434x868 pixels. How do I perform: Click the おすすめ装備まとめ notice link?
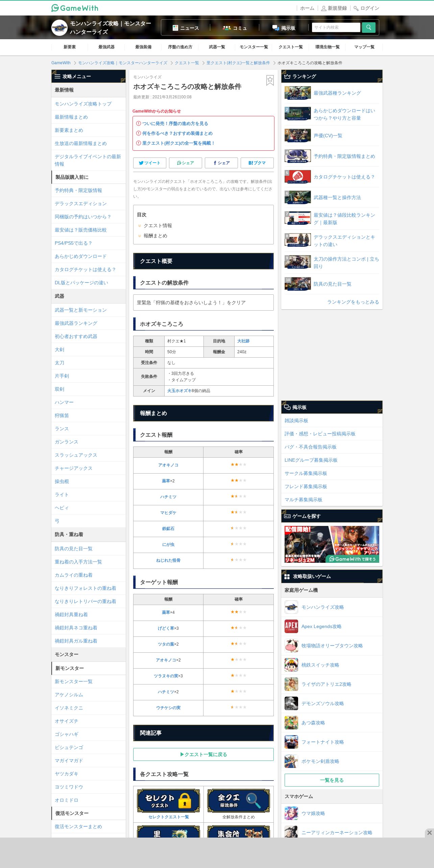(177, 134)
